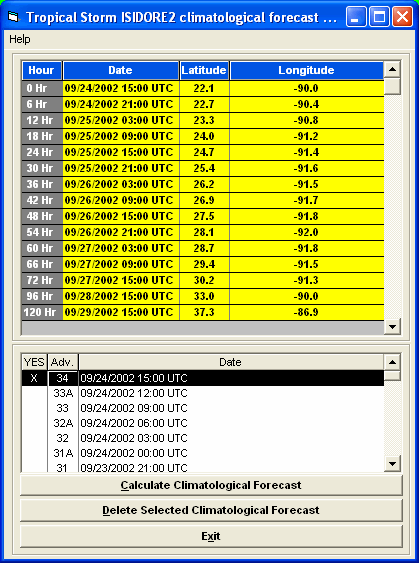Click advisory list scroll down arrow
Screen dimensions: 419x563
click(x=392, y=464)
